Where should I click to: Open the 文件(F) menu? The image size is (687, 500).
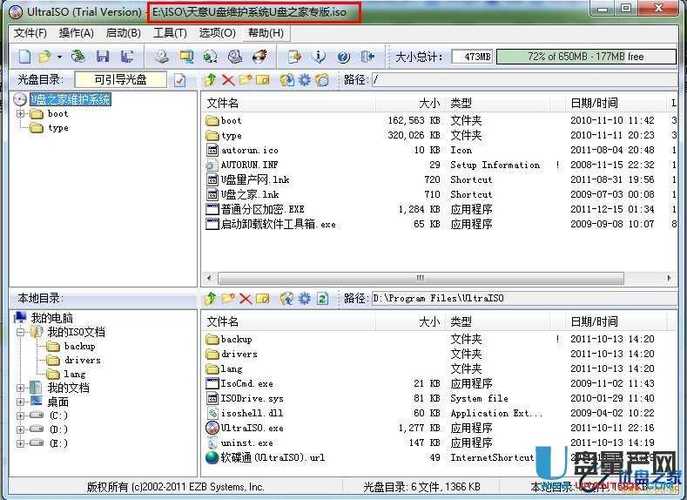click(30, 33)
